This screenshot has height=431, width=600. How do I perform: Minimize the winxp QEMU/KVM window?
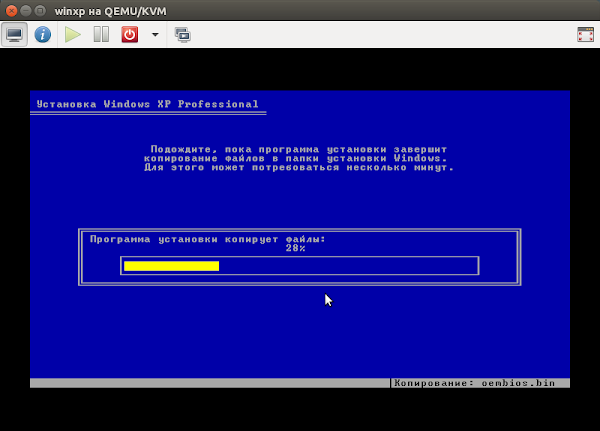[26, 11]
